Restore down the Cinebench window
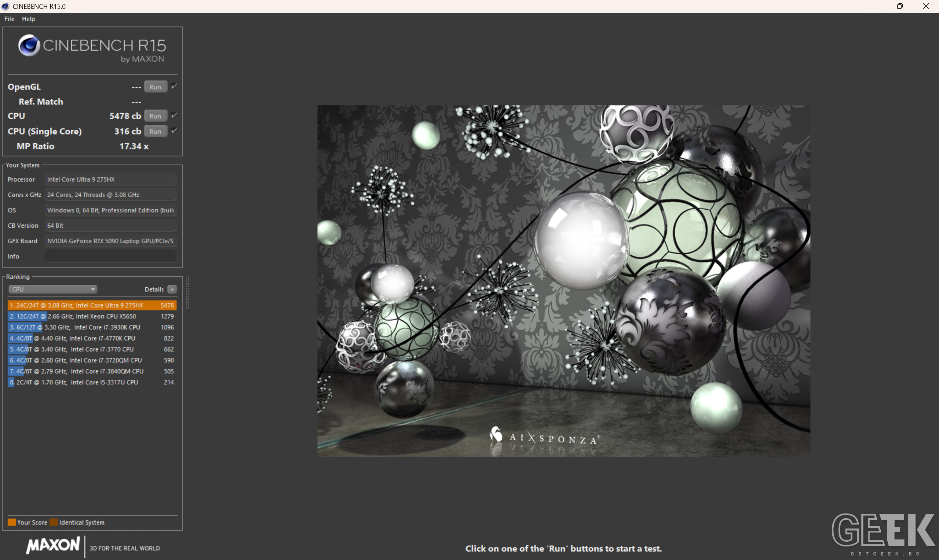Image resolution: width=939 pixels, height=560 pixels. [x=900, y=6]
